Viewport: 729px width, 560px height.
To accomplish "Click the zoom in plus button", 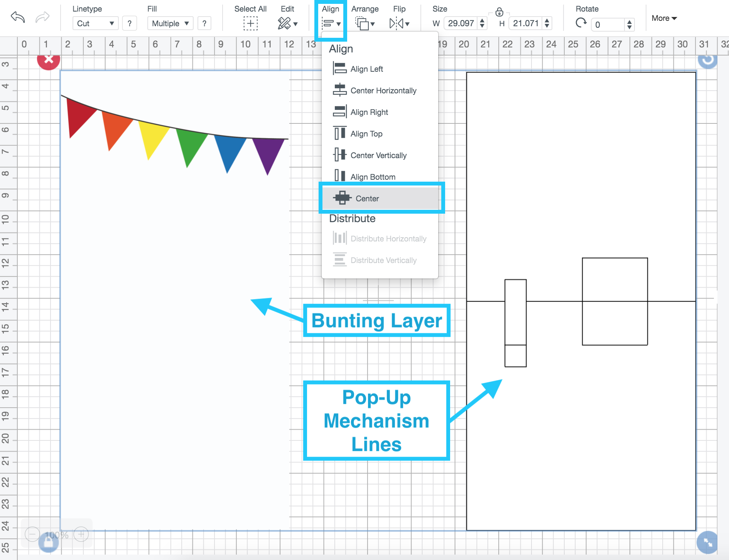I will click(81, 534).
